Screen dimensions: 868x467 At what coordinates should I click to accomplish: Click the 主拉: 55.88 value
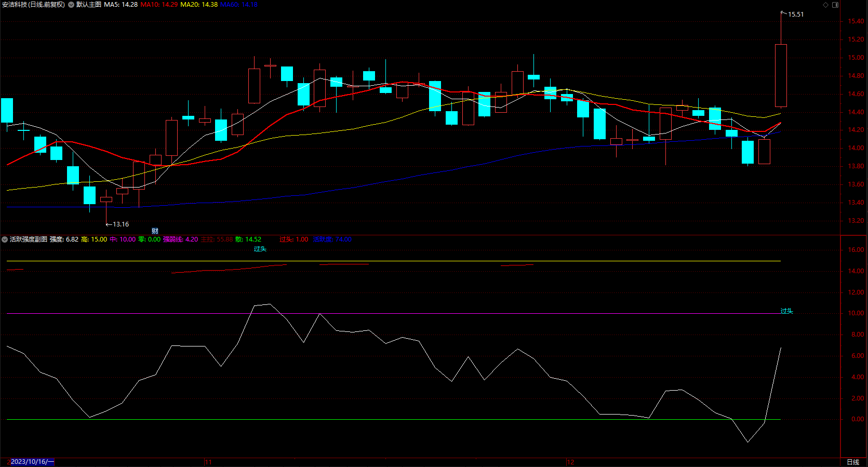217,239
